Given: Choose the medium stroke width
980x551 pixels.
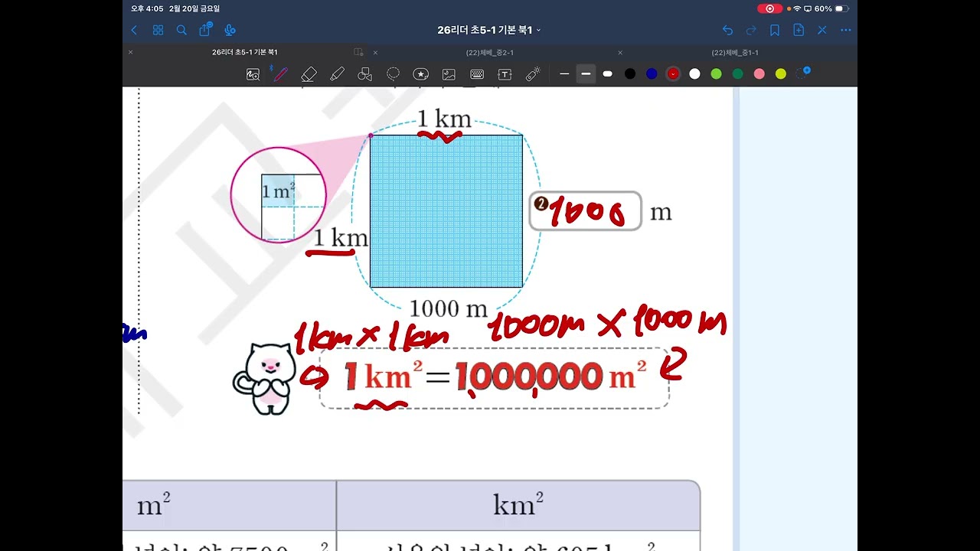Looking at the screenshot, I should tap(586, 74).
